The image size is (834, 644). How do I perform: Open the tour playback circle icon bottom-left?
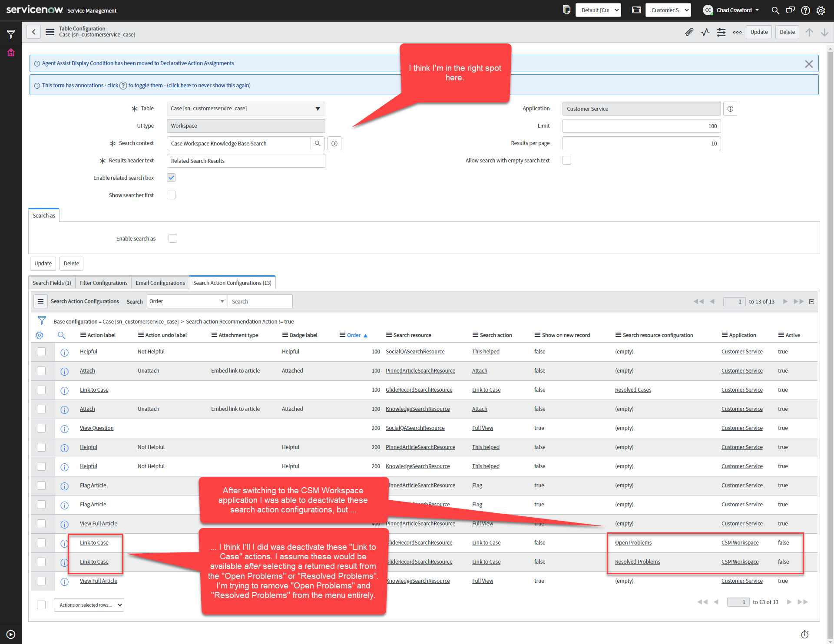pos(11,634)
